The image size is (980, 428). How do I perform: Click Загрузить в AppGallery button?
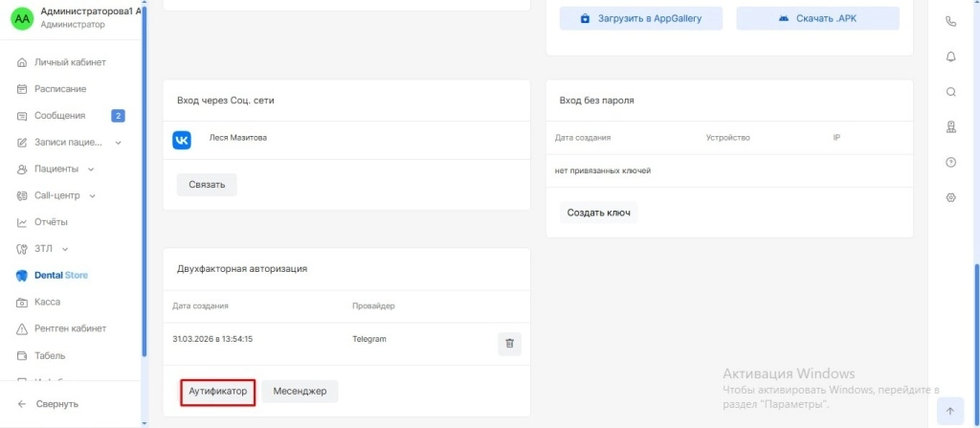click(x=641, y=18)
